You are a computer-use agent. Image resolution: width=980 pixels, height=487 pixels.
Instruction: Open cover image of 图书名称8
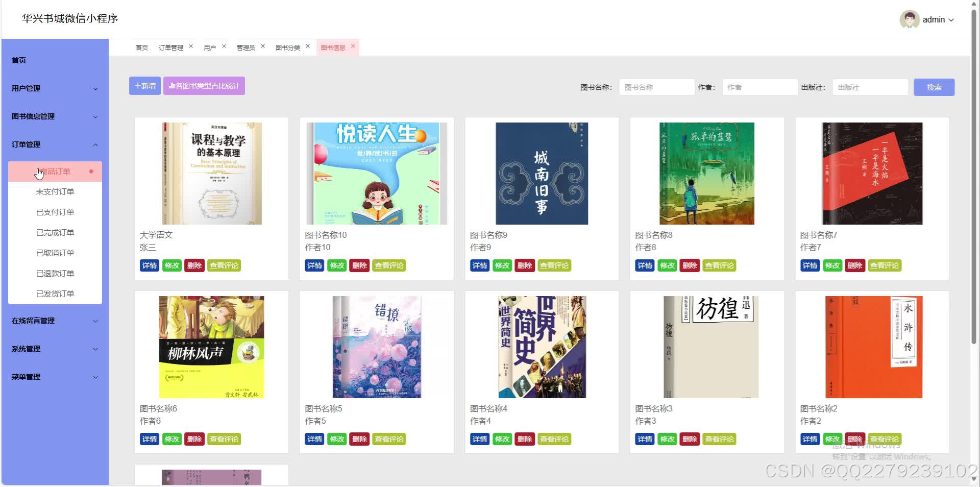707,174
